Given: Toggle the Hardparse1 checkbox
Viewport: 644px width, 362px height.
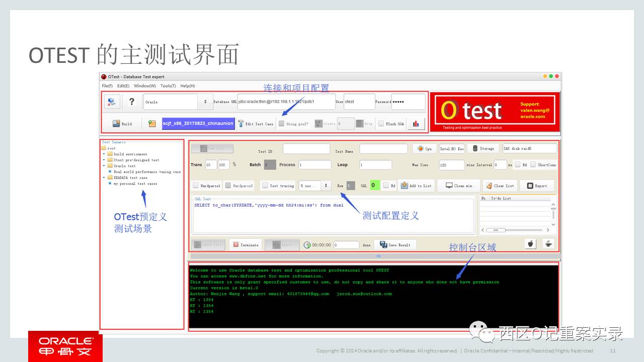Looking at the screenshot, I should 196,186.
